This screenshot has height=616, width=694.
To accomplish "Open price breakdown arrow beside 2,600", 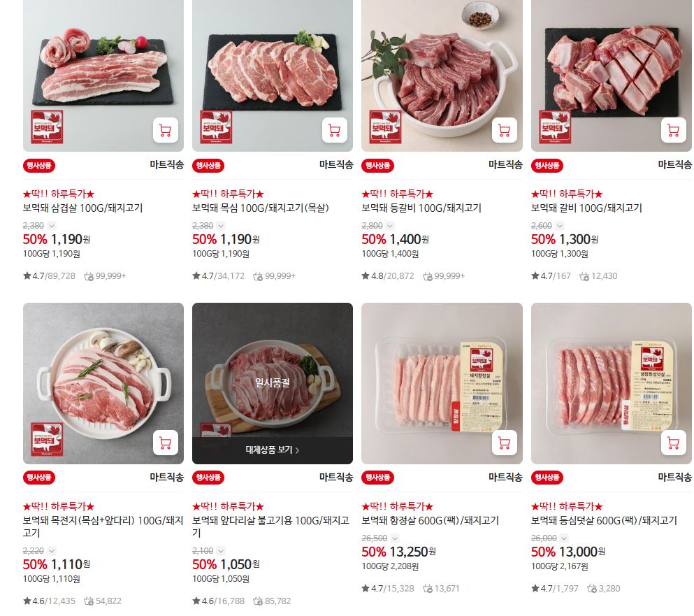I will pyautogui.click(x=559, y=226).
